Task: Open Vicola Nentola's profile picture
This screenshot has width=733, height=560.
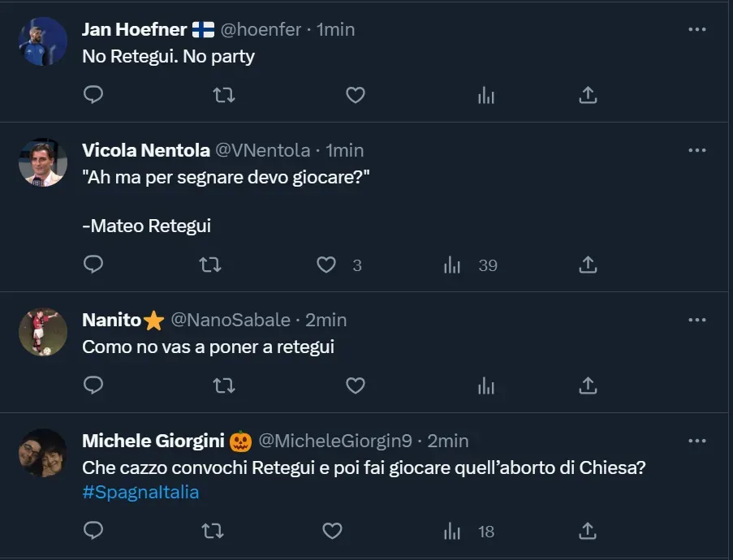Action: 42,162
